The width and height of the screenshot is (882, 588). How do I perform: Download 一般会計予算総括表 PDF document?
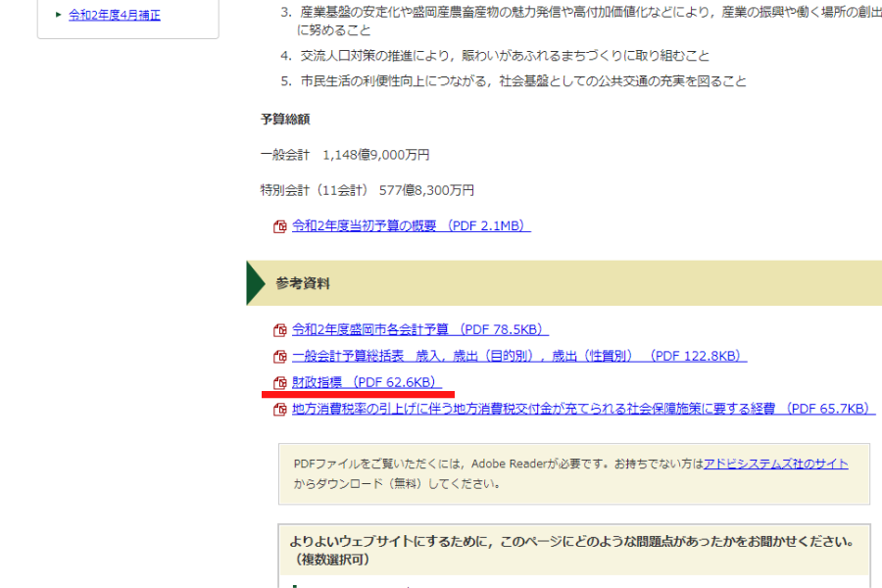coord(518,357)
